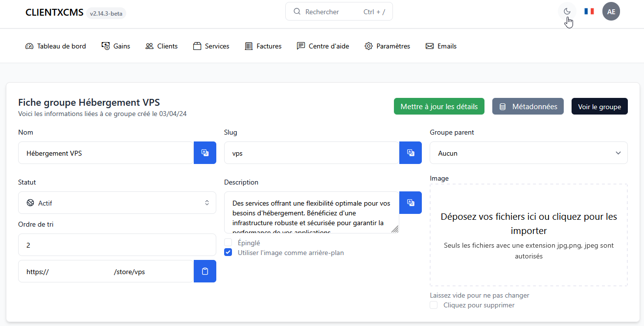Click the search magnifier icon
Image resolution: width=644 pixels, height=326 pixels.
coord(297,12)
